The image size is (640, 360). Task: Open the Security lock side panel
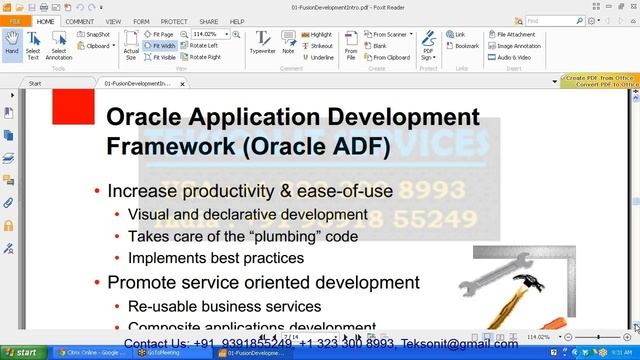(x=9, y=226)
